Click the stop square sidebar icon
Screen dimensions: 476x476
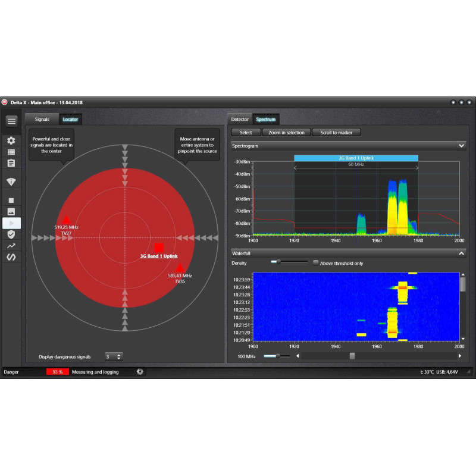pyautogui.click(x=11, y=201)
